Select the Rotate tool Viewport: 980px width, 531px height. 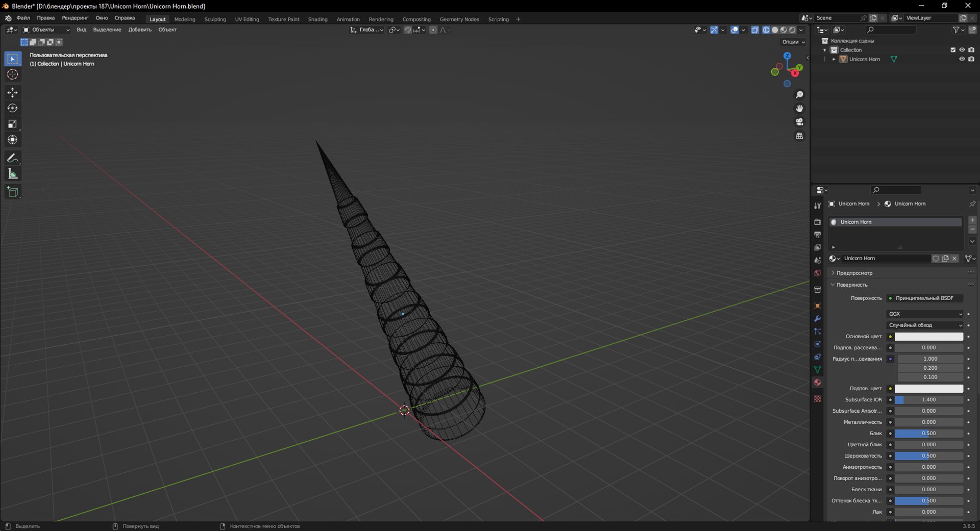tap(13, 108)
